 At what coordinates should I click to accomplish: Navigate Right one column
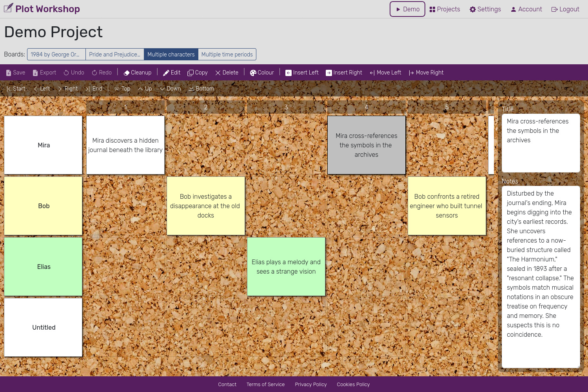click(x=68, y=89)
